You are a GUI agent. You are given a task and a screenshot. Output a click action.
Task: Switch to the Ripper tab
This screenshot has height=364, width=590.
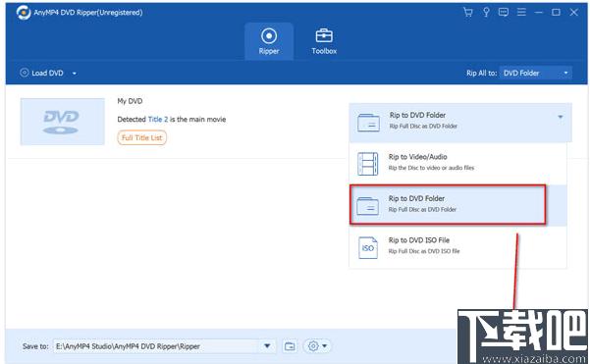coord(269,41)
